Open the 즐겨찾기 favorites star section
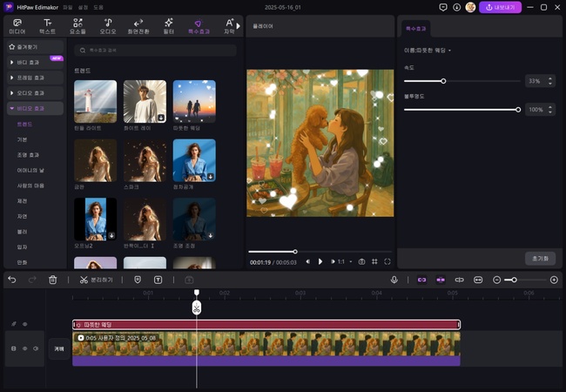This screenshot has width=566, height=392. coord(35,47)
